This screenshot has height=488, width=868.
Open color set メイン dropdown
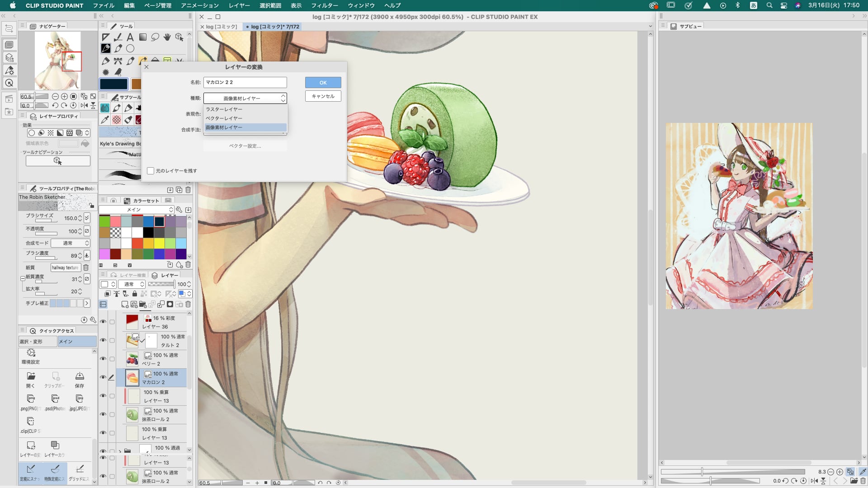pyautogui.click(x=137, y=210)
